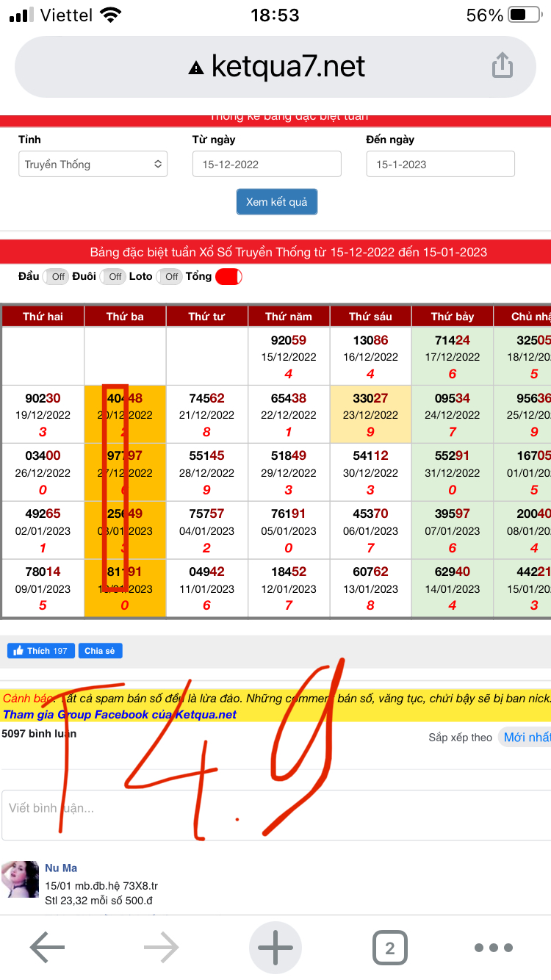Open Nu Ma's profile avatar
This screenshot has height=980, width=551.
tap(21, 879)
